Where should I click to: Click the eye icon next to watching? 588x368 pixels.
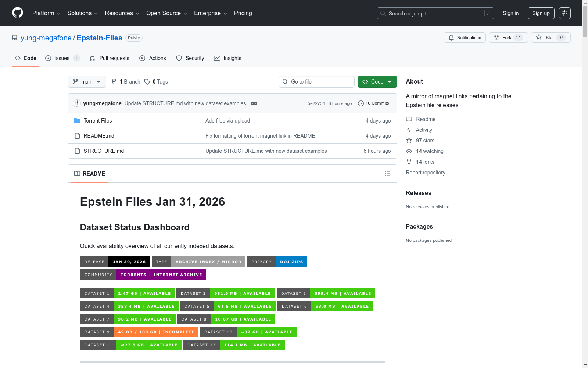[409, 151]
